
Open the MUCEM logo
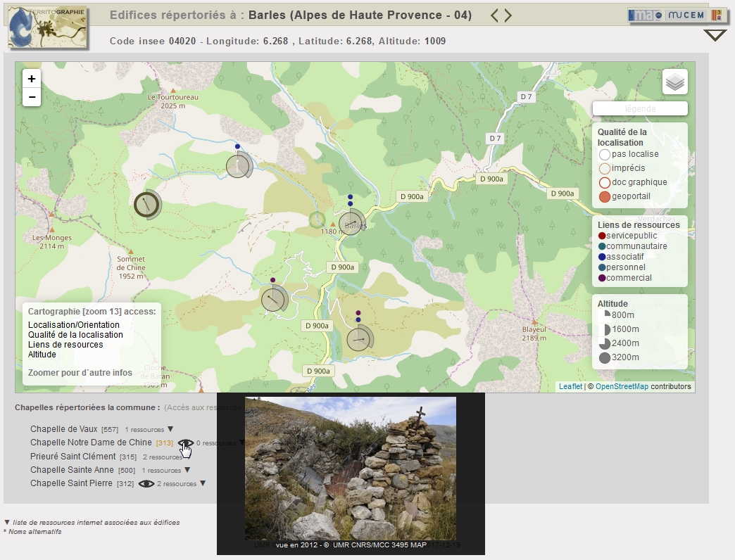(686, 15)
